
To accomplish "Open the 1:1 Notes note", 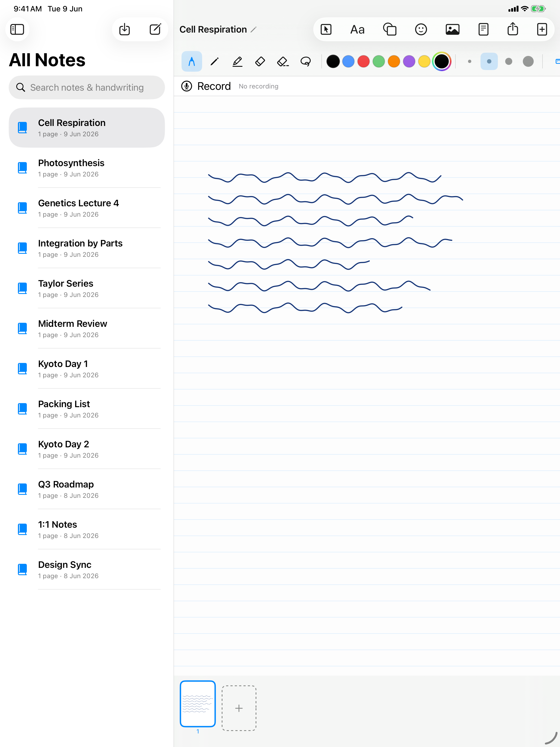I will tap(87, 530).
